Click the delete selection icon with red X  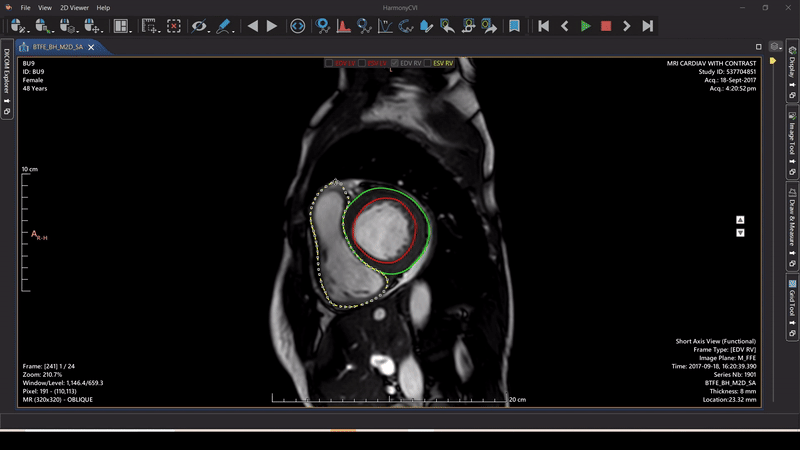click(x=174, y=26)
